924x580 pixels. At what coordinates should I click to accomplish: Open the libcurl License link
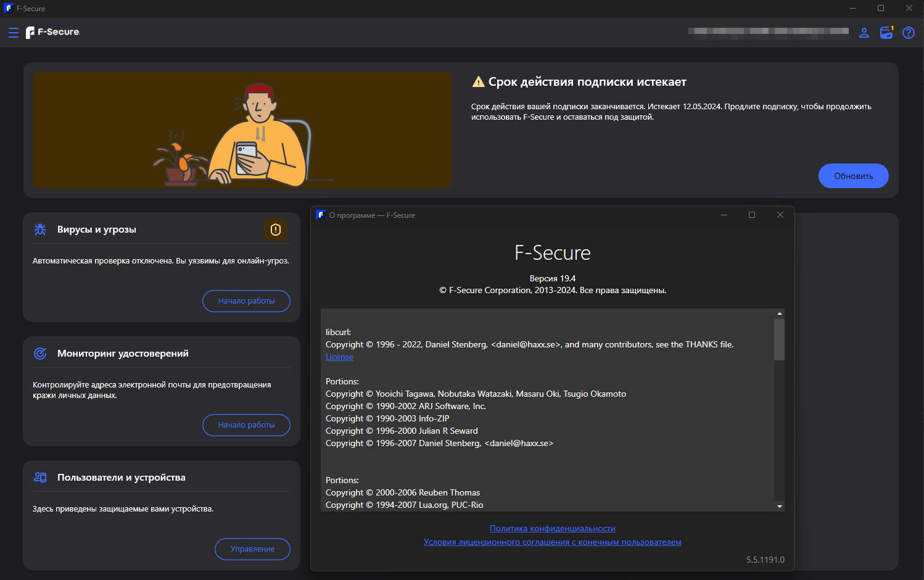pos(339,357)
